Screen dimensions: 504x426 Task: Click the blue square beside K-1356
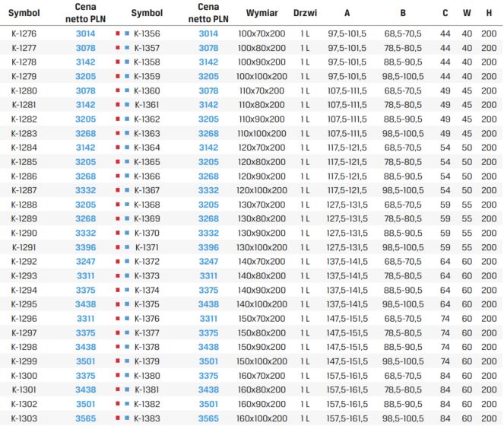(127, 33)
